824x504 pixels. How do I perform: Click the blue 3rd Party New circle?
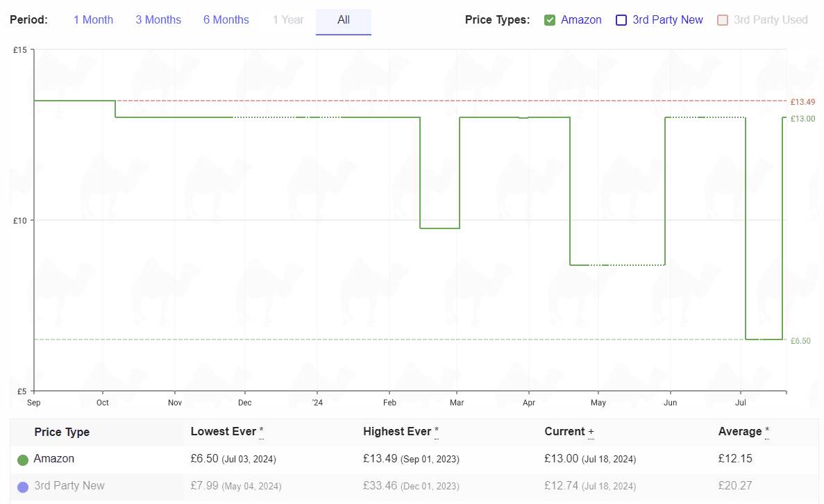click(23, 487)
